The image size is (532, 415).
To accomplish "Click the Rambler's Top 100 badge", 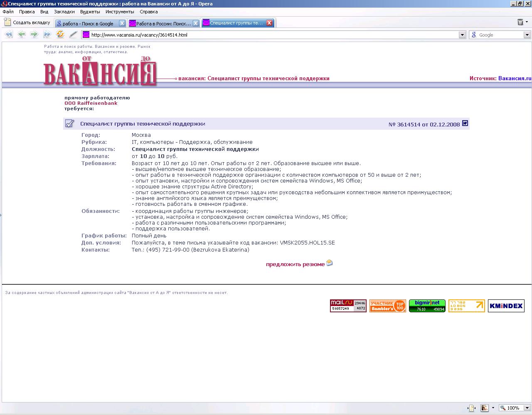I will tap(388, 306).
